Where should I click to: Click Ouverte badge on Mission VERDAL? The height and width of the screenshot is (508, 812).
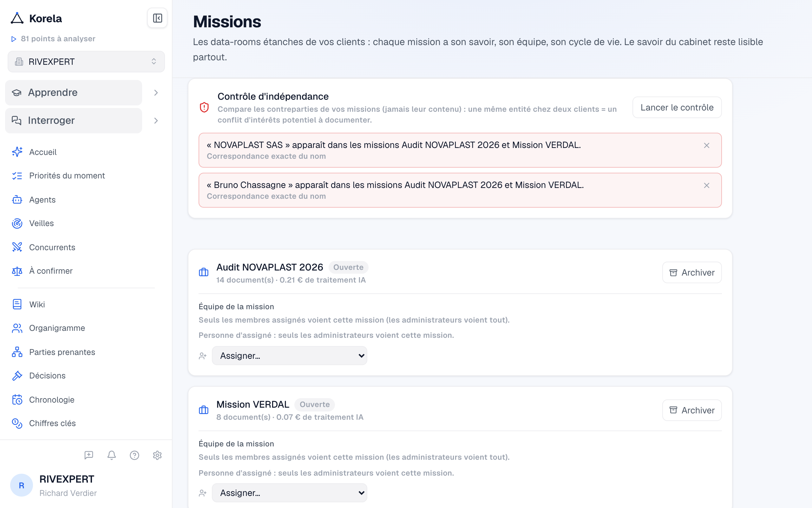[314, 404]
